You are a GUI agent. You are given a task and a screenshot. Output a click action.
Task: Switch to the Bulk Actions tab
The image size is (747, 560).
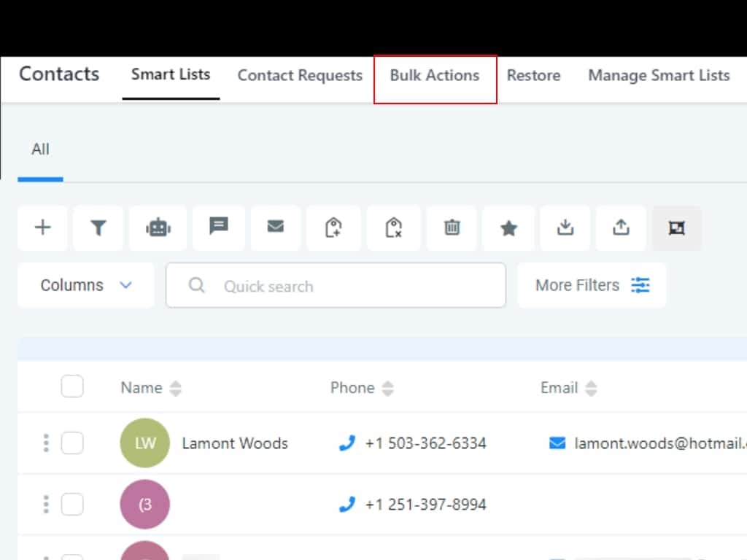435,76
